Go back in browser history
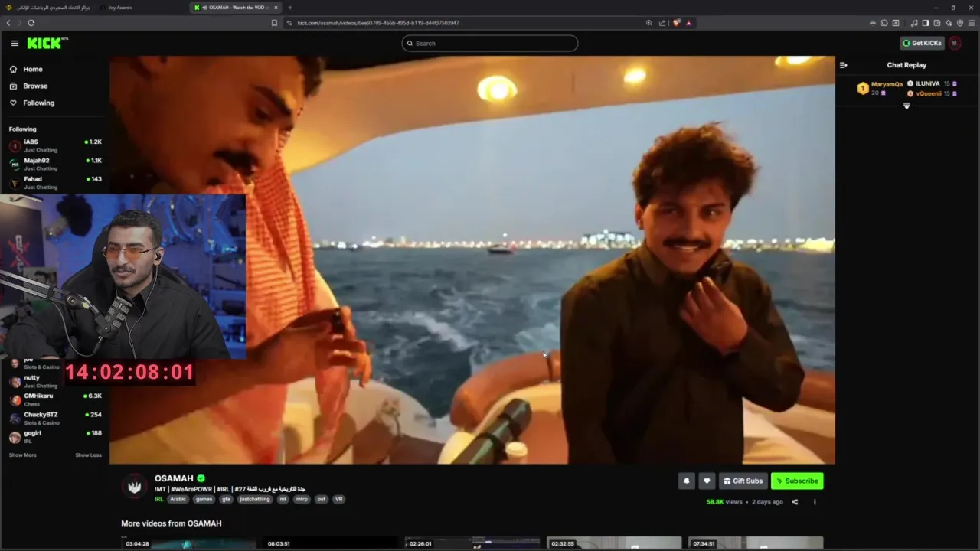The image size is (980, 551). (8, 23)
